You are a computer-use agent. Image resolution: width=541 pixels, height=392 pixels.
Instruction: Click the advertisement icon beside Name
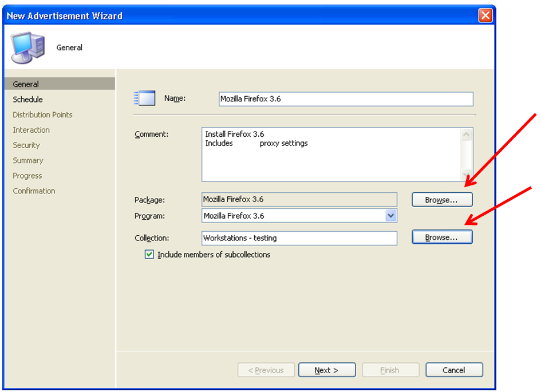145,98
